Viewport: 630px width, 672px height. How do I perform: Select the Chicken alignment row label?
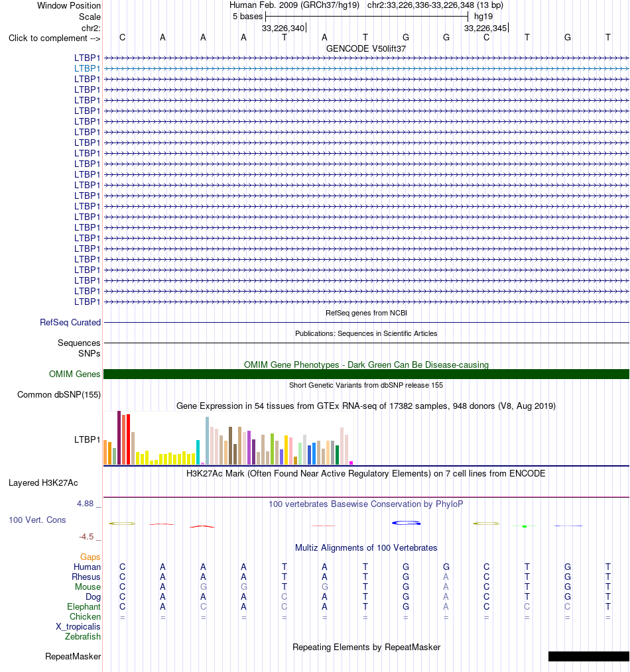[86, 617]
